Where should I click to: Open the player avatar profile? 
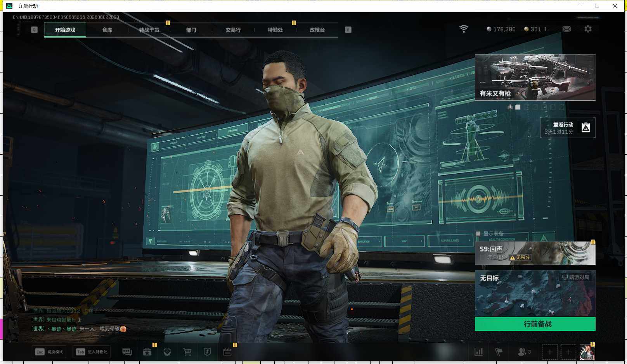point(587,352)
